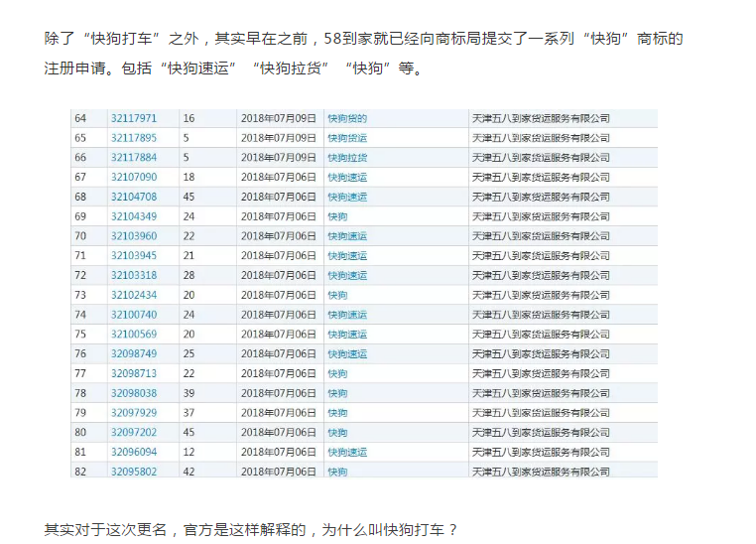Open trademark number 32098749 link
The width and height of the screenshot is (756, 544).
click(134, 354)
